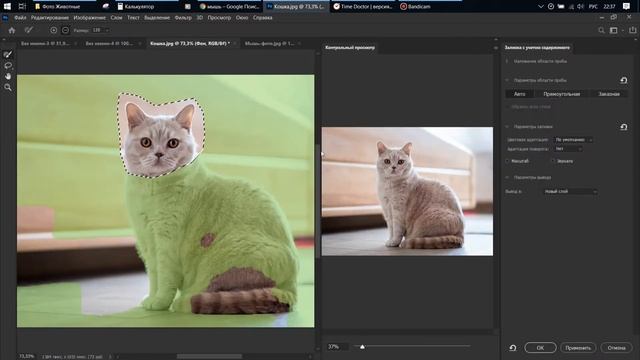Open search via the magnifier icon at top right
Screen dimensions: 640x360
click(601, 30)
